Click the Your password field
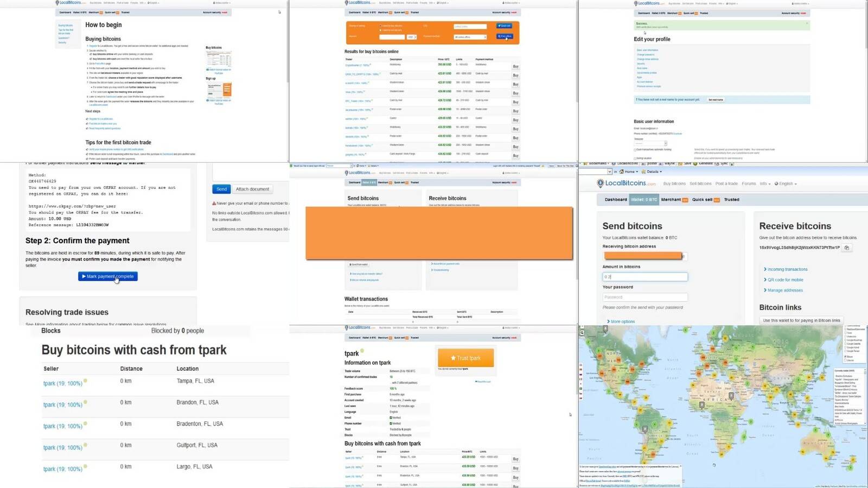868x488 pixels. (x=645, y=297)
